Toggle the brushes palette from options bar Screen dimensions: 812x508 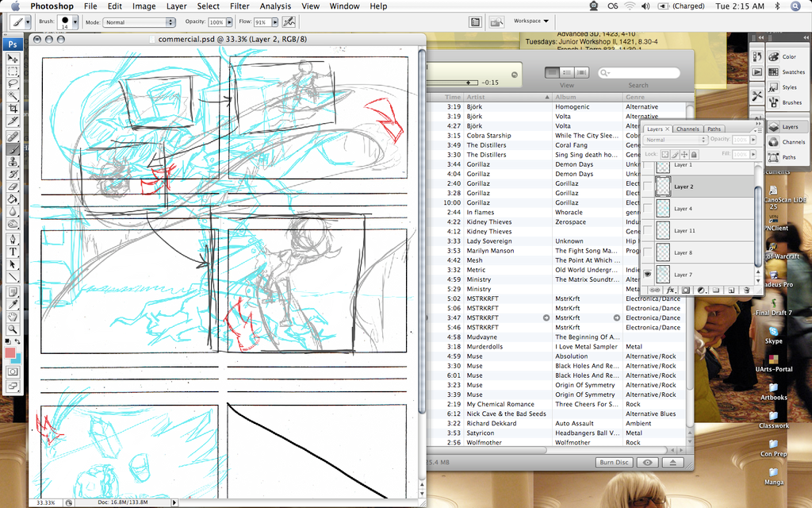(475, 21)
